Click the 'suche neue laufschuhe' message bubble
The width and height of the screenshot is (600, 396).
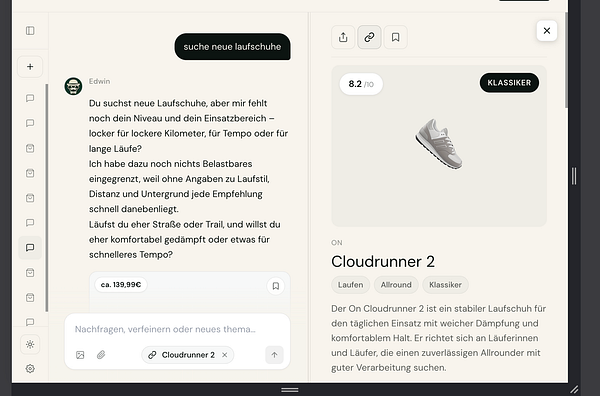[x=232, y=47]
